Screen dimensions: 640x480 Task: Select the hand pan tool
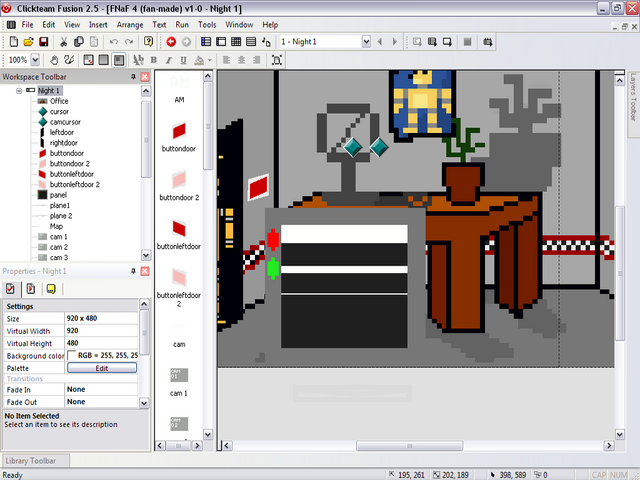click(x=54, y=60)
